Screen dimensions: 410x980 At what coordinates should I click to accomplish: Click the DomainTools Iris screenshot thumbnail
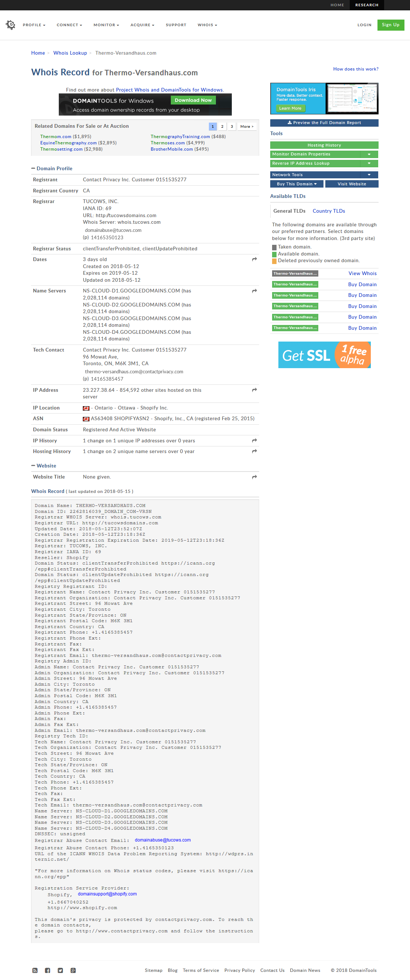[x=352, y=99]
